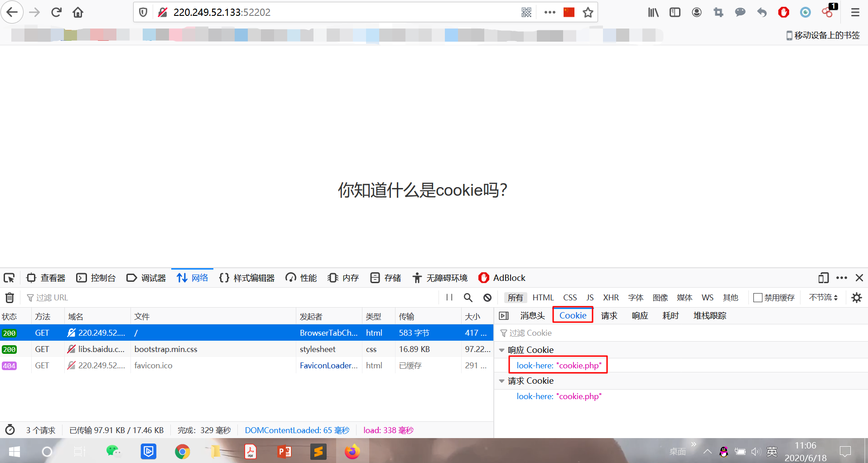Toggle request blocking icon
Image resolution: width=868 pixels, height=463 pixels.
487,297
